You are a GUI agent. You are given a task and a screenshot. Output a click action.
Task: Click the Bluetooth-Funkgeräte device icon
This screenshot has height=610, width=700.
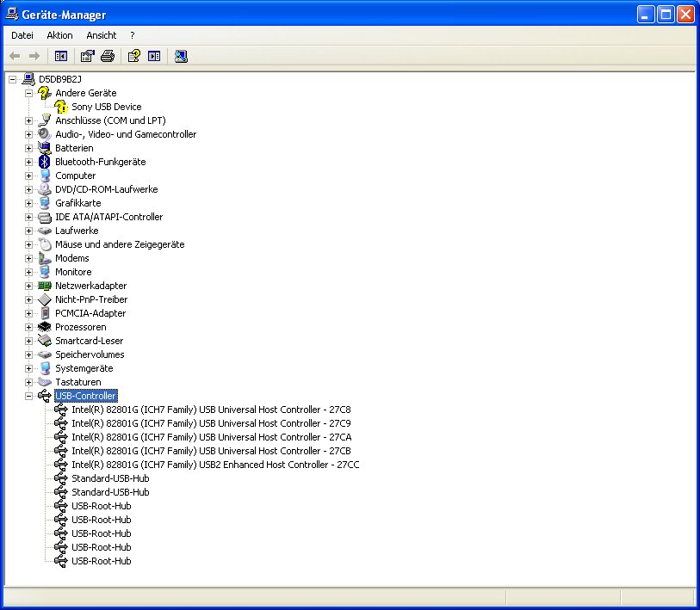pyautogui.click(x=44, y=162)
